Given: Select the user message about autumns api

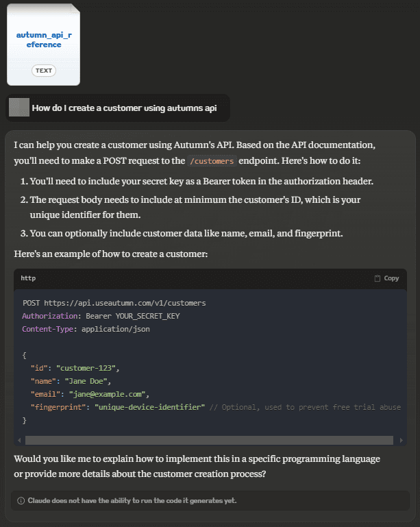Looking at the screenshot, I should pos(124,108).
